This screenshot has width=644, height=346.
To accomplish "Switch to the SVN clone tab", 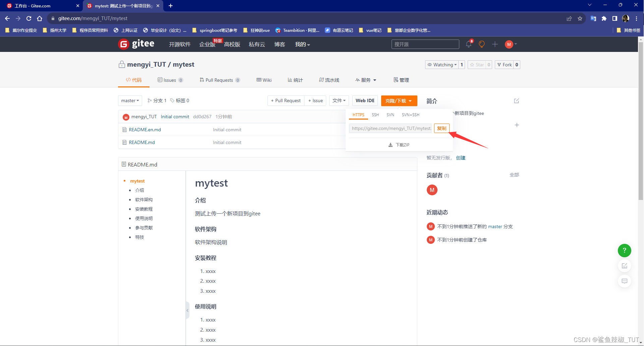I will click(390, 115).
